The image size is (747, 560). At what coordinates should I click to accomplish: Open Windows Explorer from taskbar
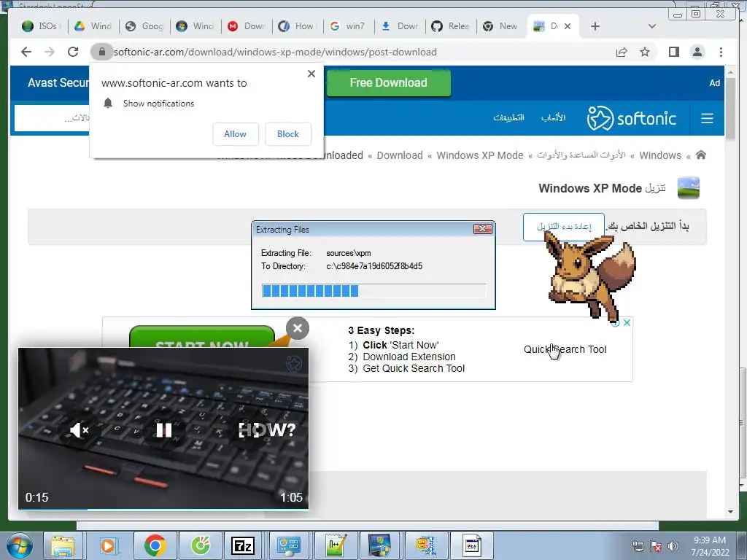pos(63,545)
